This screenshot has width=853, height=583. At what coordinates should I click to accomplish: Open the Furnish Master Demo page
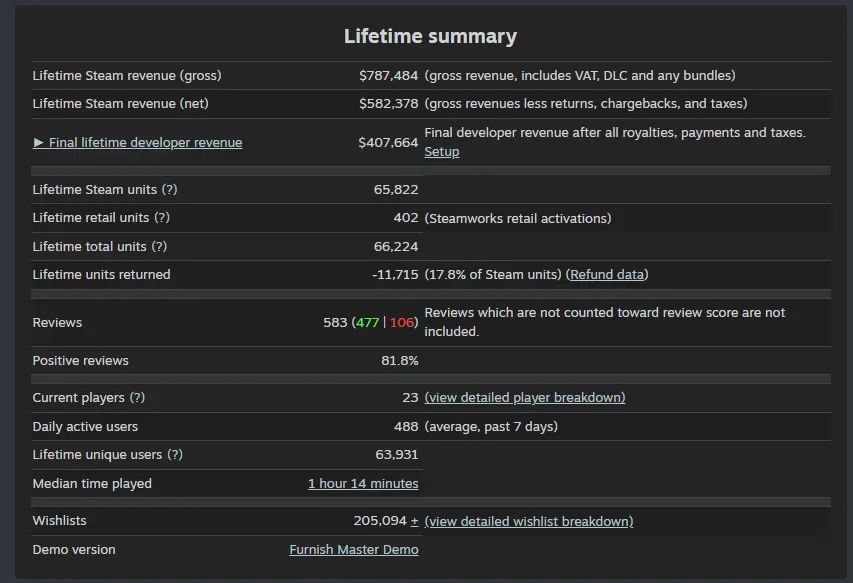[x=354, y=549]
